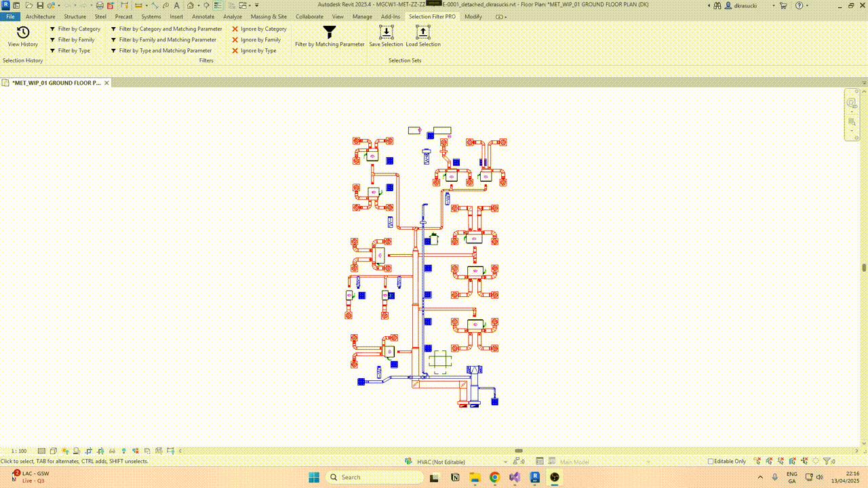Expand the Help dropdown arrow
This screenshot has width=868, height=488.
click(x=806, y=5)
